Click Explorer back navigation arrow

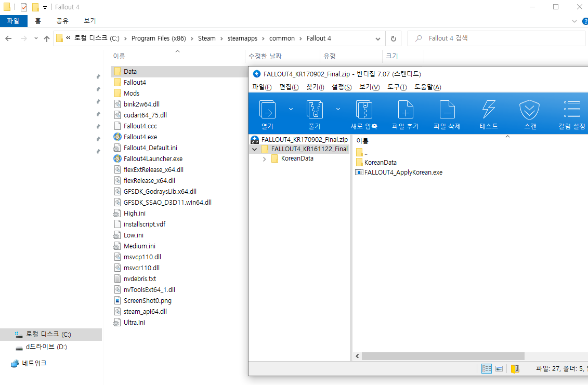[x=8, y=38]
